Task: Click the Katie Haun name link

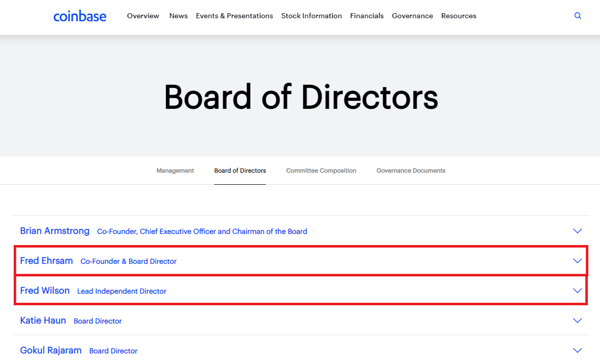Action: point(43,320)
